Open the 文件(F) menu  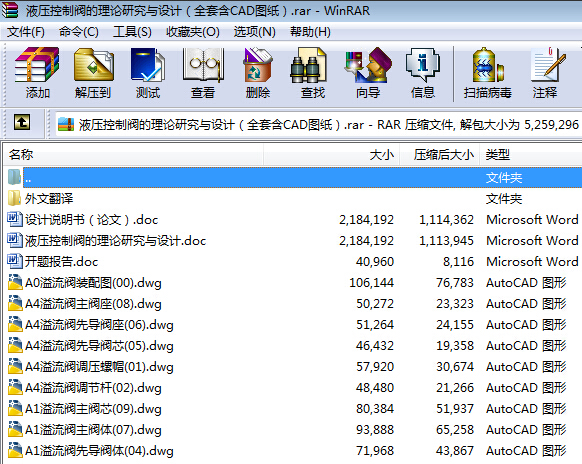pos(26,32)
